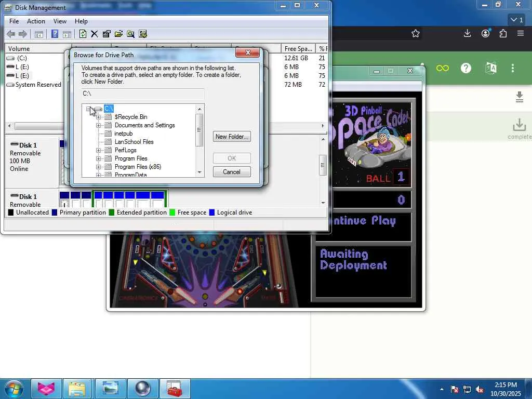Open the three-dot menu in green header
The height and width of the screenshot is (399, 532).
[513, 68]
